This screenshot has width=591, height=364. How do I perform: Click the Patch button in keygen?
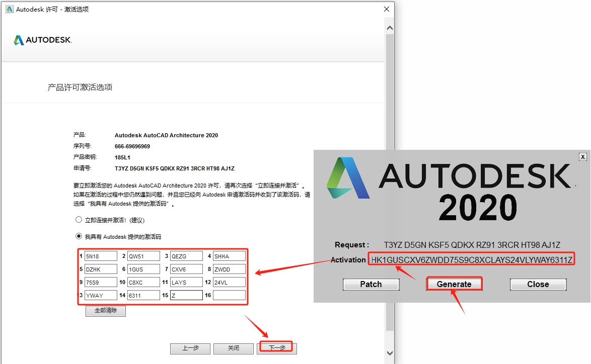tap(371, 284)
